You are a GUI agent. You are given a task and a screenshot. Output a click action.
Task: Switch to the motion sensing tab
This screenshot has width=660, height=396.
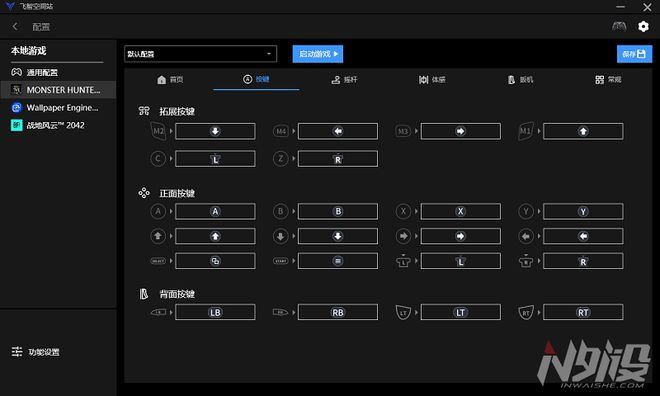click(432, 80)
